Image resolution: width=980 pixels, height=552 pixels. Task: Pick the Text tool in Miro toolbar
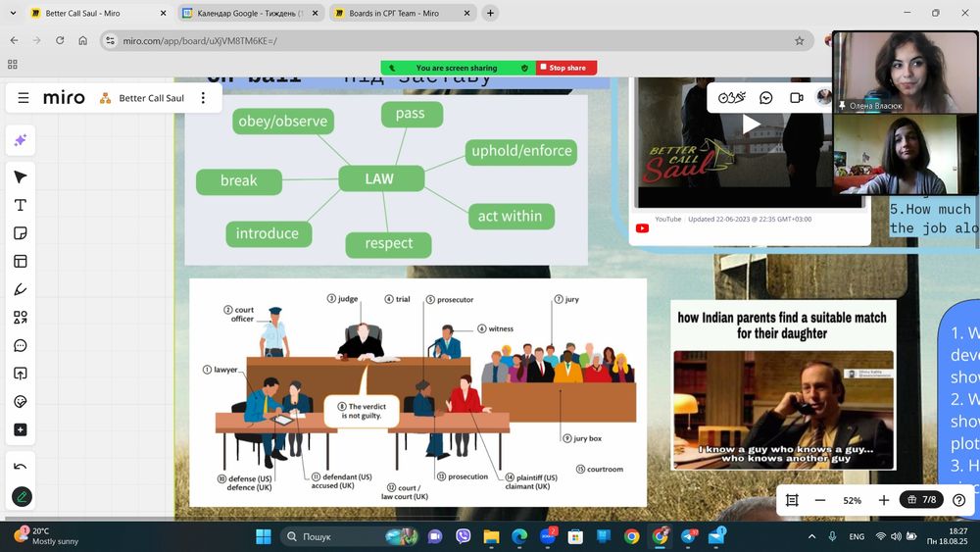pyautogui.click(x=20, y=205)
